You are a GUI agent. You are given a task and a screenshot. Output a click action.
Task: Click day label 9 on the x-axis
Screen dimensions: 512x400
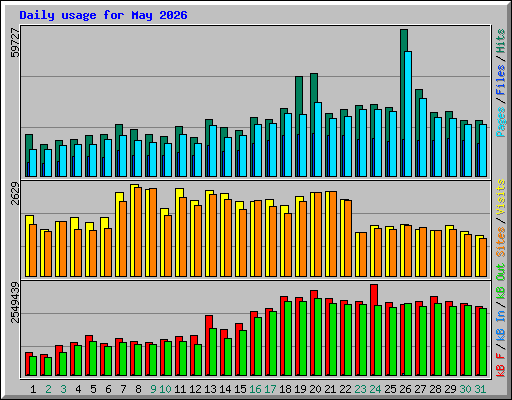pos(153,389)
